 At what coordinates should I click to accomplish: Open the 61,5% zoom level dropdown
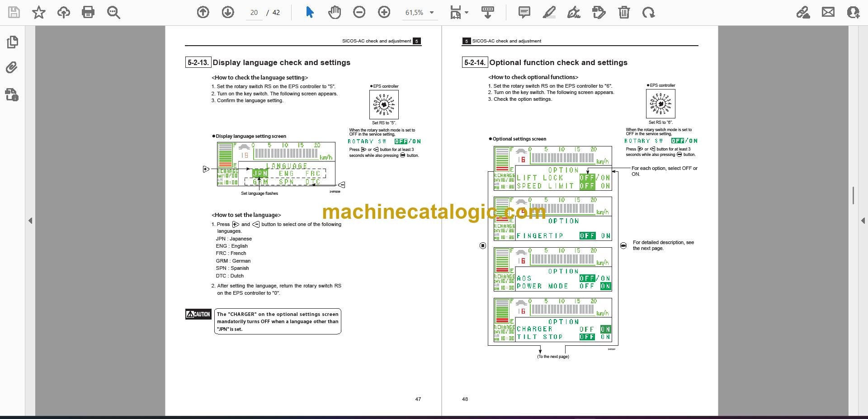point(420,13)
